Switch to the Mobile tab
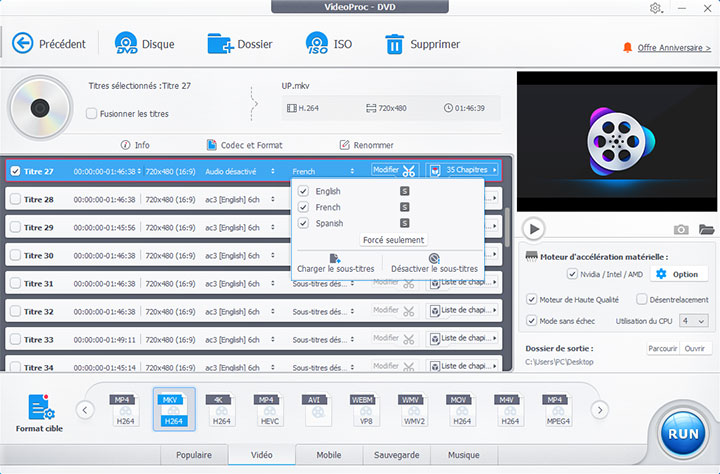The height and width of the screenshot is (474, 720). (x=329, y=455)
